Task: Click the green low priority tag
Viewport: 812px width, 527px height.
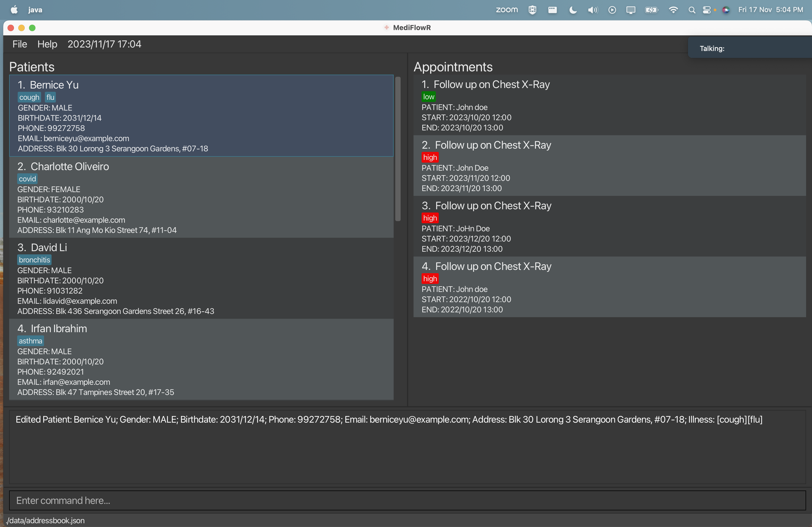Action: tap(429, 97)
